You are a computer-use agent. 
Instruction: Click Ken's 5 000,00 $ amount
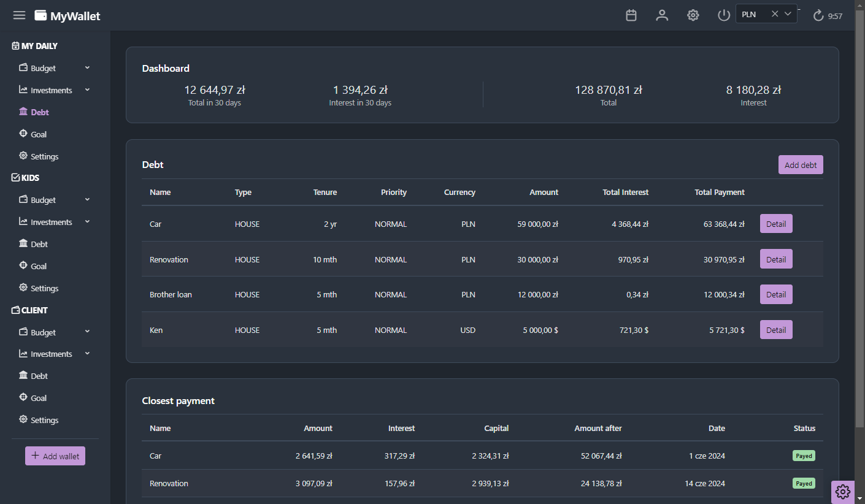[540, 330]
